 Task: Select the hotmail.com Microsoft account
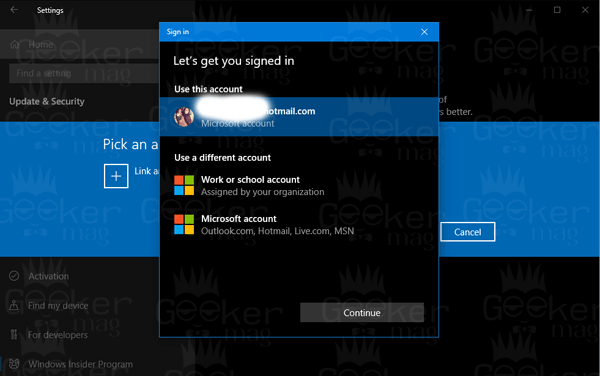(x=299, y=117)
